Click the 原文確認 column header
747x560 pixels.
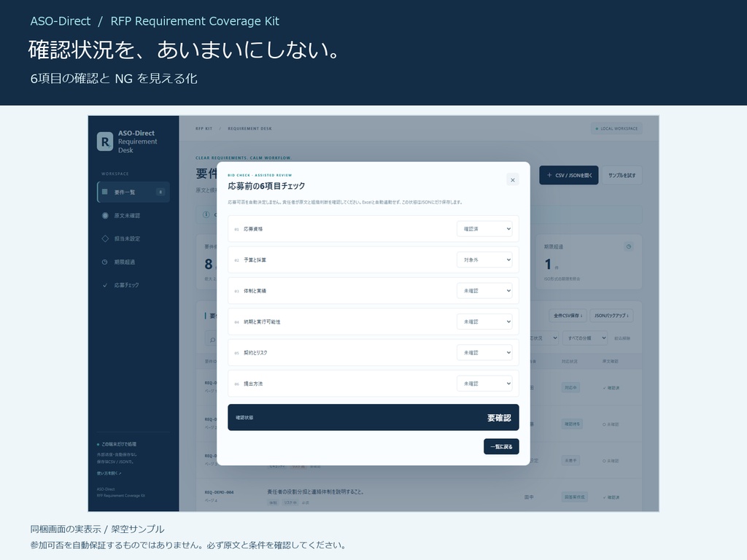[x=611, y=362]
